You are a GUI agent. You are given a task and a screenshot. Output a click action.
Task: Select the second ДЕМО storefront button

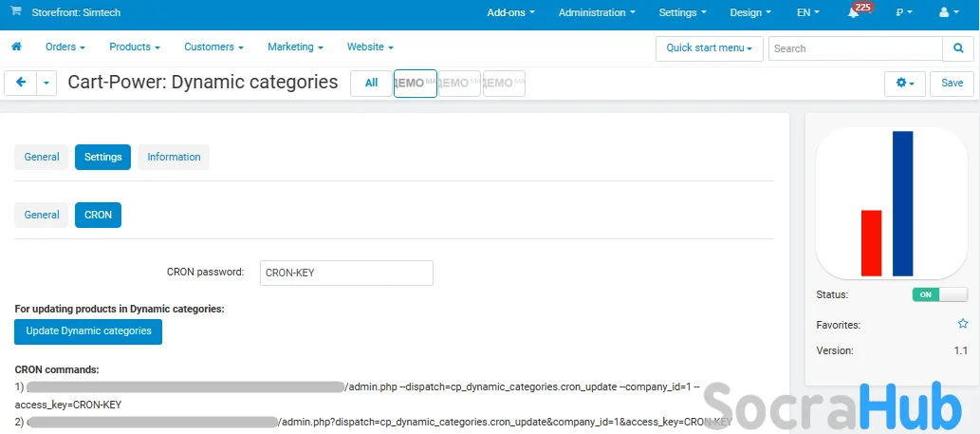(459, 84)
